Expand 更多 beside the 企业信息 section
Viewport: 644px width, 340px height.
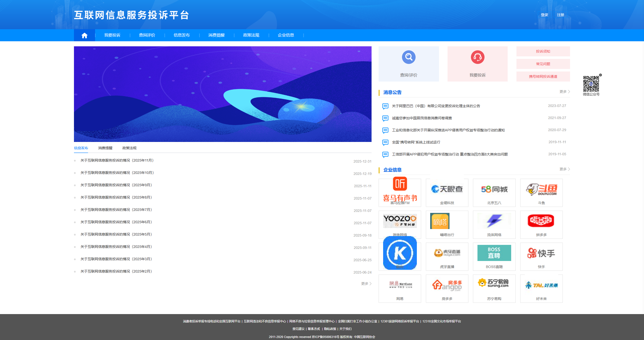click(x=563, y=169)
